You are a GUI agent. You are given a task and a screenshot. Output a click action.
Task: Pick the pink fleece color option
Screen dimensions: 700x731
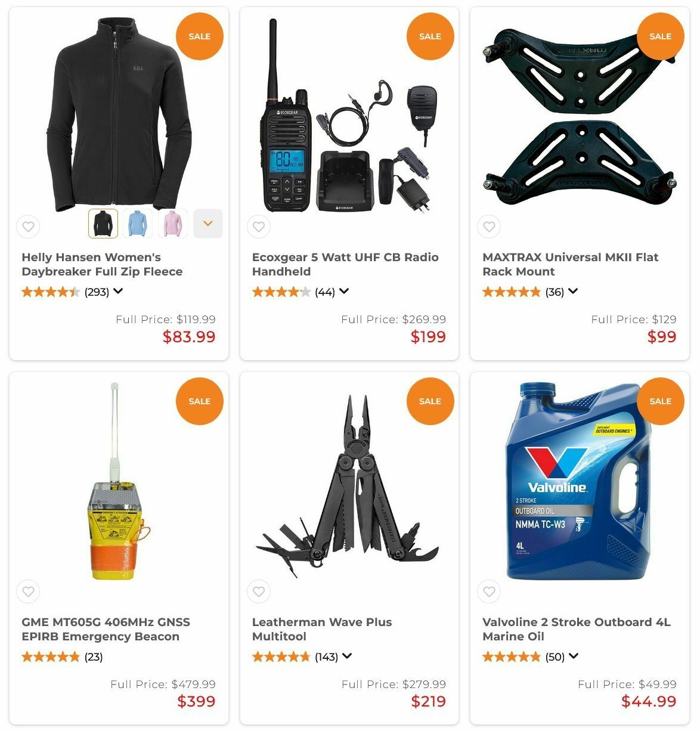173,224
